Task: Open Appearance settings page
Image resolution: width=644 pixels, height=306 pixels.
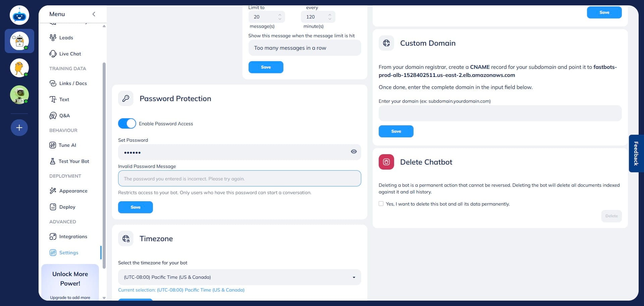Action: [73, 191]
